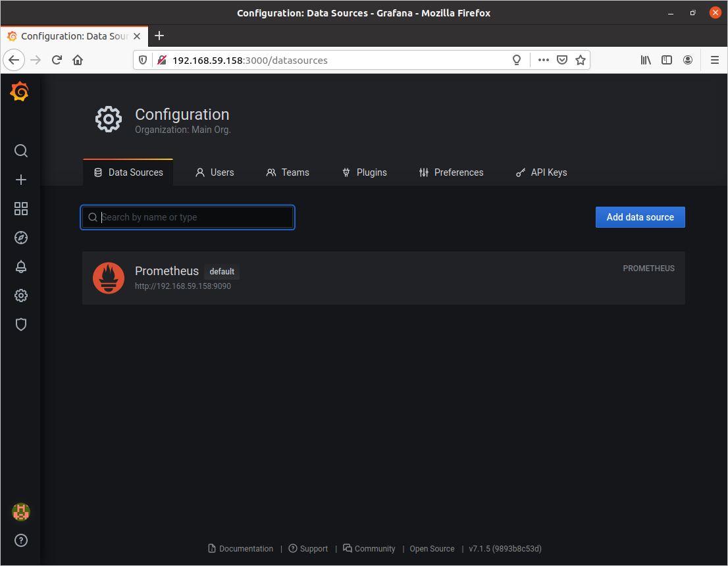Switch to the Users tab
Screen dimensions: 728x566
[215, 172]
